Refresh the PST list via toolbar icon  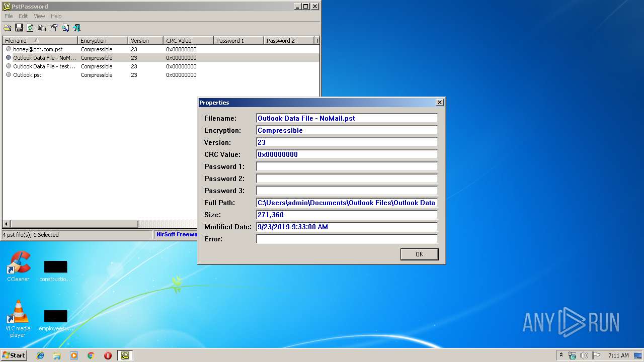(30, 28)
